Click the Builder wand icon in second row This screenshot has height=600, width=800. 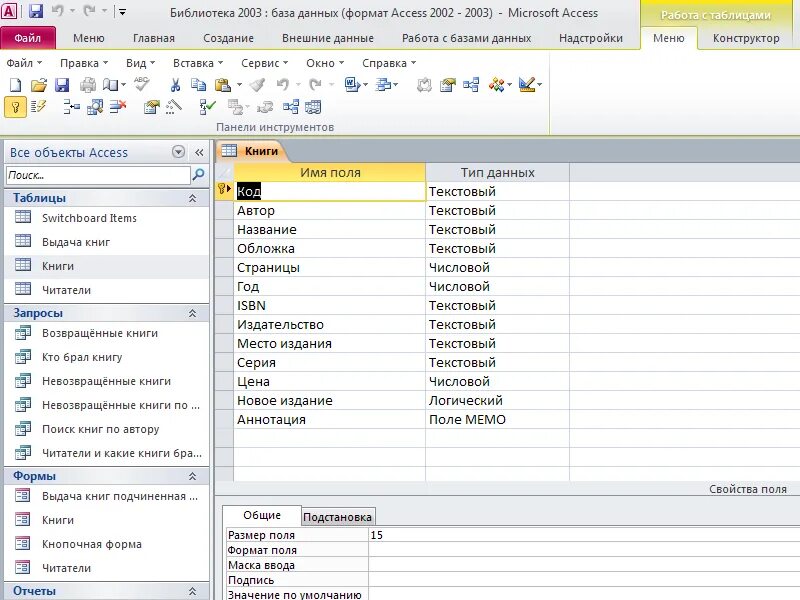pyautogui.click(x=174, y=107)
